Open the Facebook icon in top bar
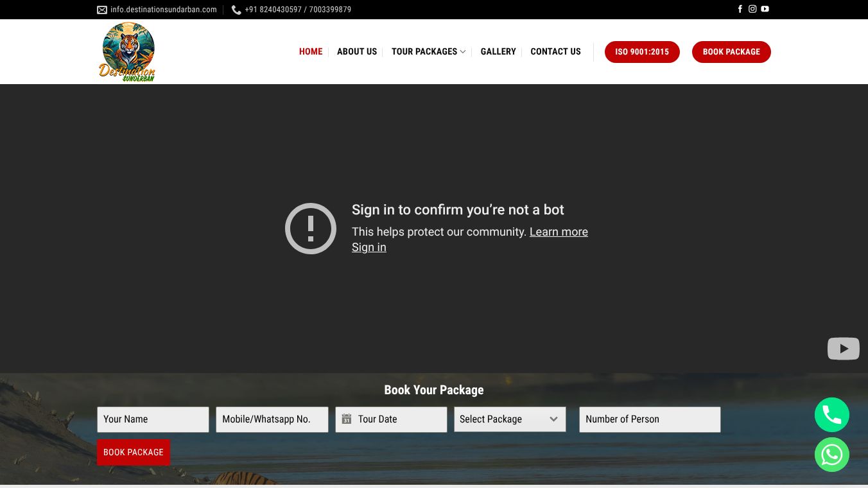Screen dimensions: 868x488 [x=740, y=9]
